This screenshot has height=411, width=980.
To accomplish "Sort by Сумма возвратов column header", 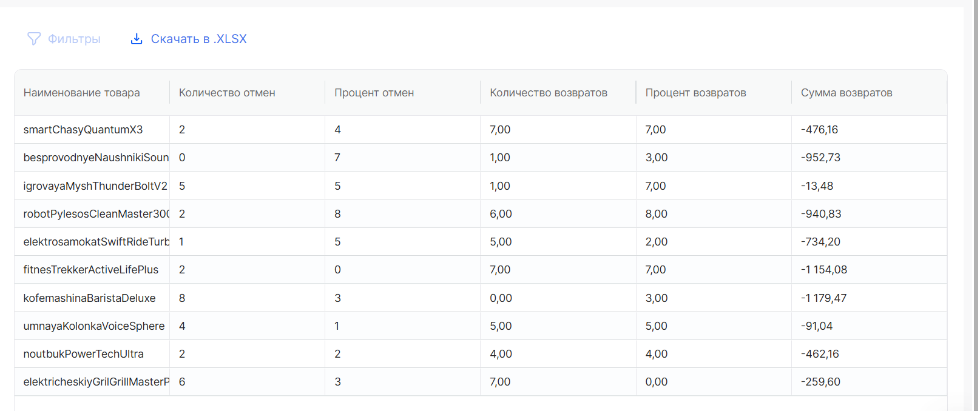I will (846, 93).
